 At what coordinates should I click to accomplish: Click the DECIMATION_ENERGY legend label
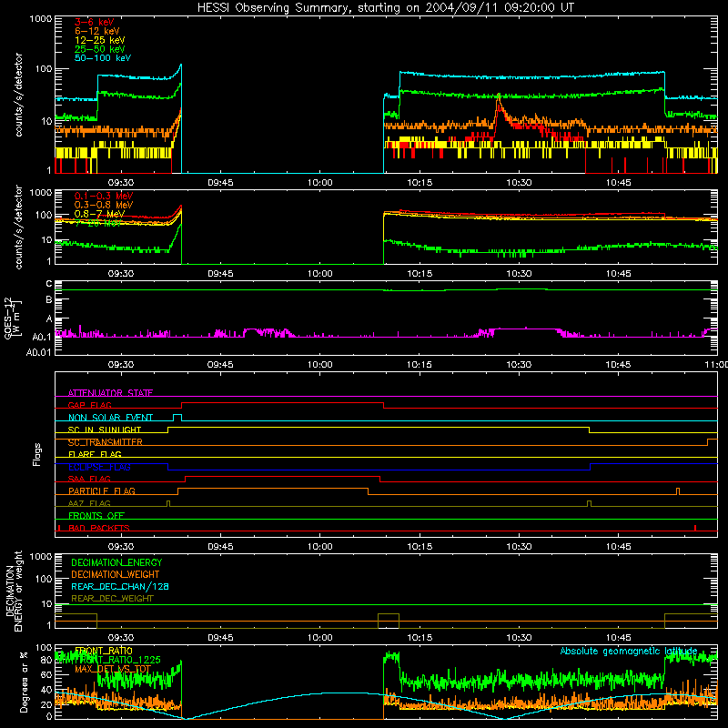click(116, 562)
